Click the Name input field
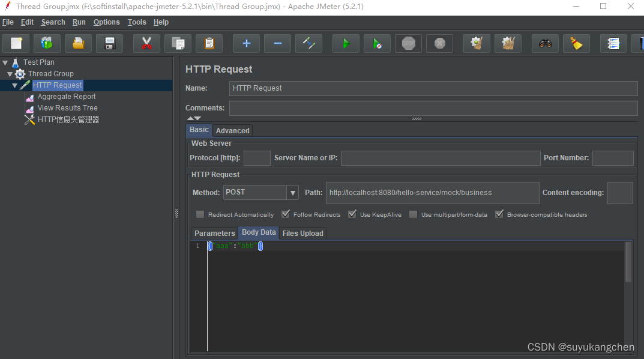This screenshot has width=644, height=359. pos(433,88)
